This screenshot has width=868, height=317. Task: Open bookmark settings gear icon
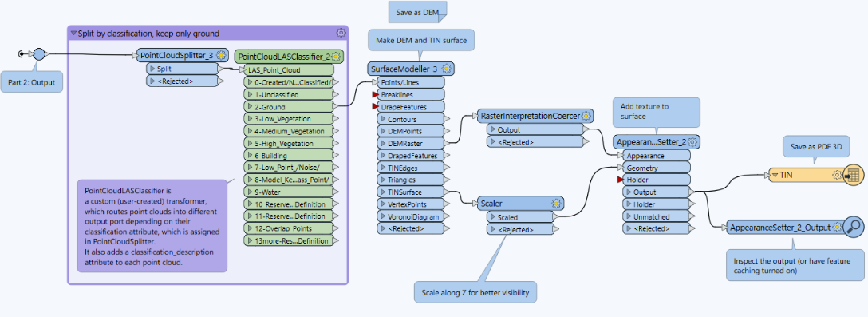pyautogui.click(x=341, y=33)
